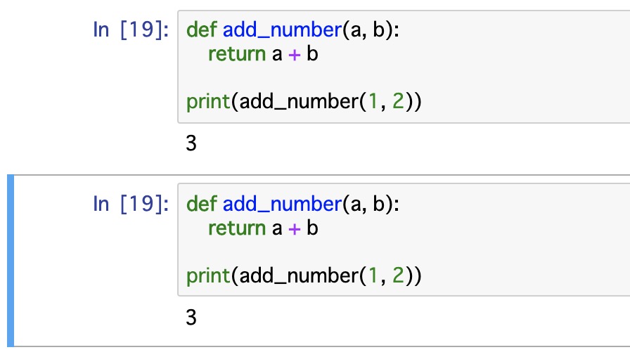Click the green number 1 in second cell's print
Screen dimensions: 630x364
tap(373, 275)
